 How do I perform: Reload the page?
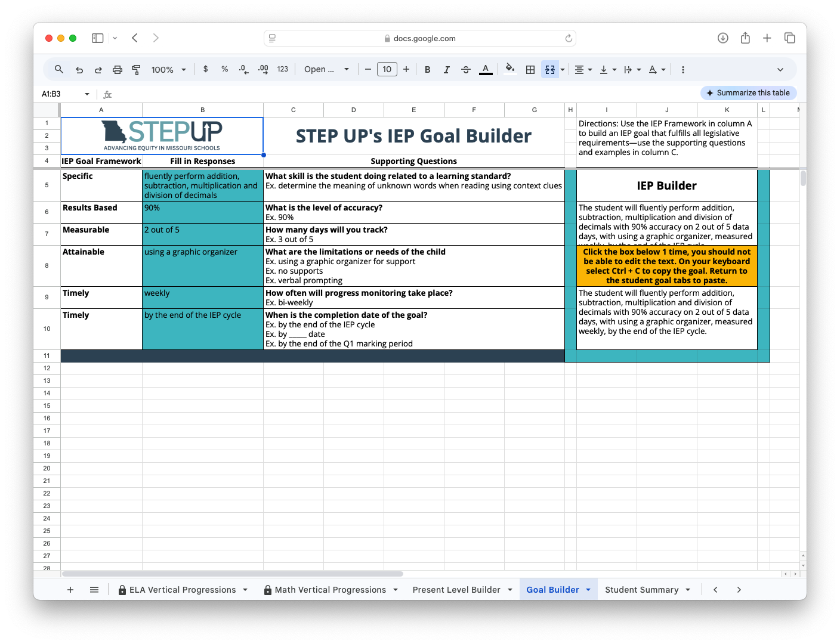(569, 38)
